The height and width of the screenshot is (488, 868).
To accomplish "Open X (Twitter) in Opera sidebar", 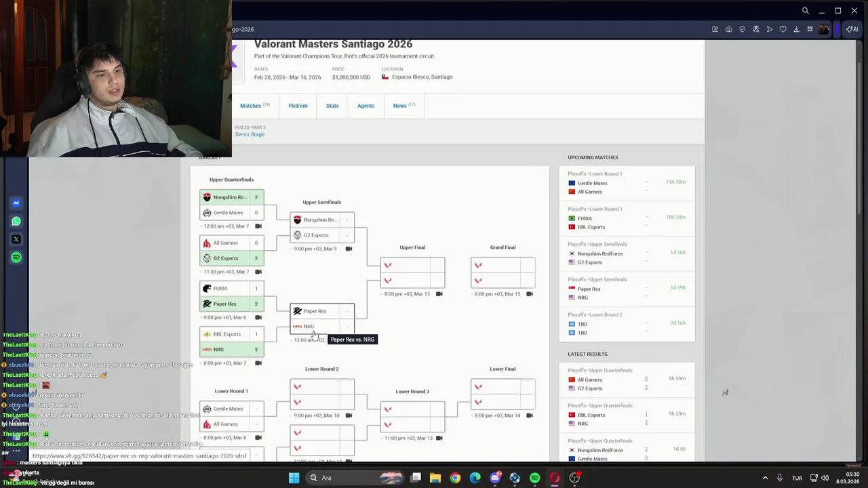I will click(x=16, y=239).
